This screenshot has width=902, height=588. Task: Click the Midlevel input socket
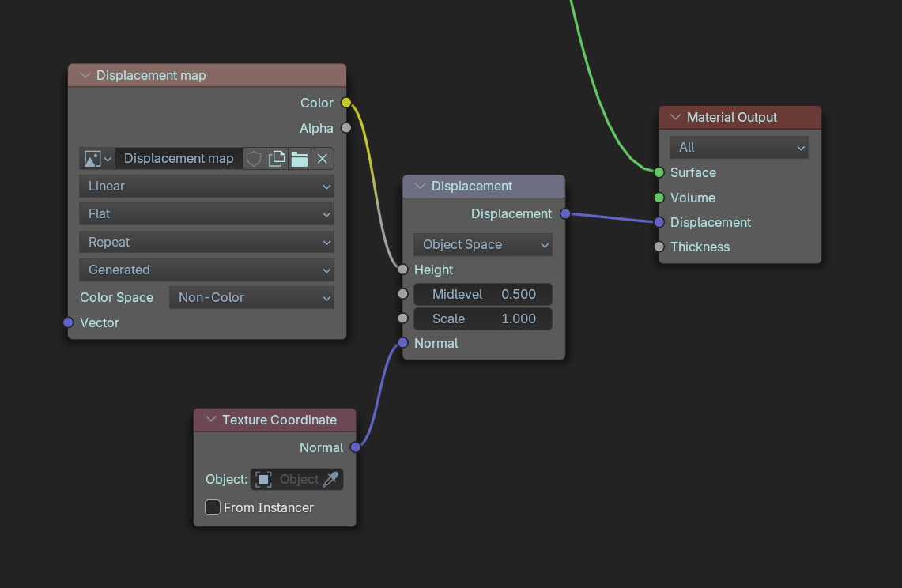(x=402, y=294)
